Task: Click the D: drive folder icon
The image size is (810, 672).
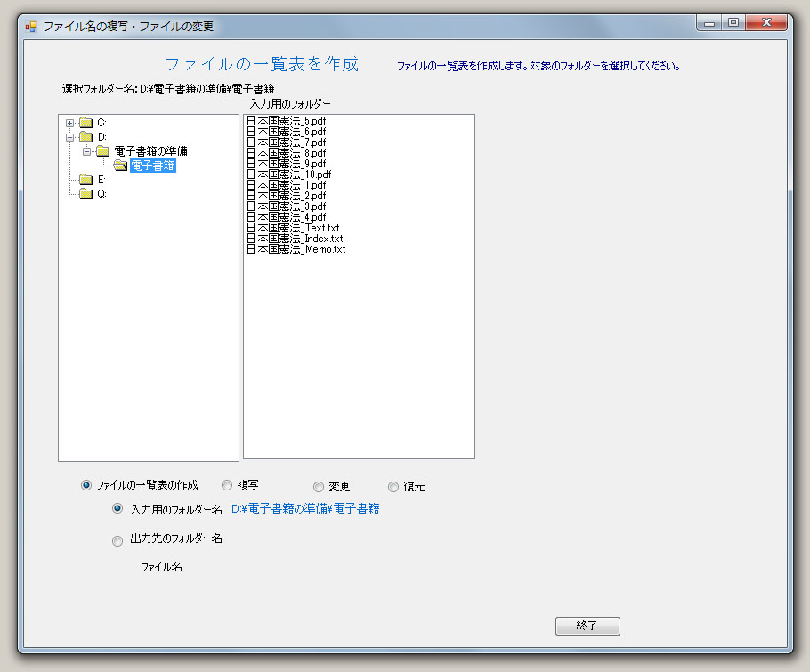Action: (x=85, y=137)
